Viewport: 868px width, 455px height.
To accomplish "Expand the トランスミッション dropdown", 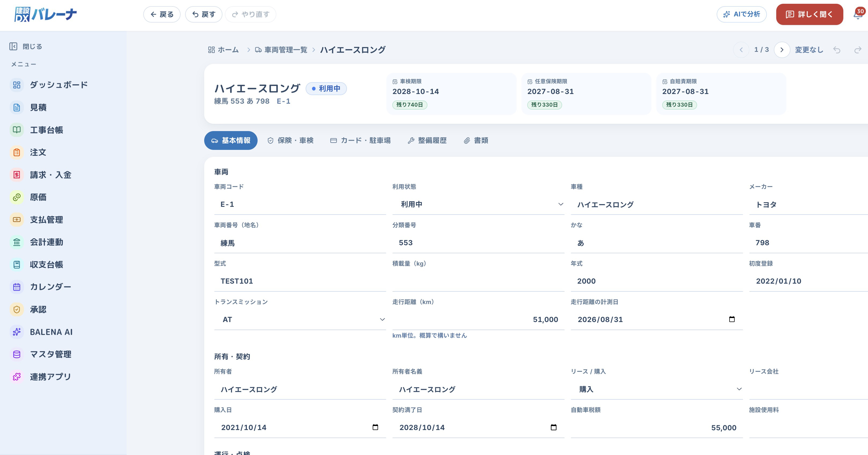I will [x=300, y=319].
